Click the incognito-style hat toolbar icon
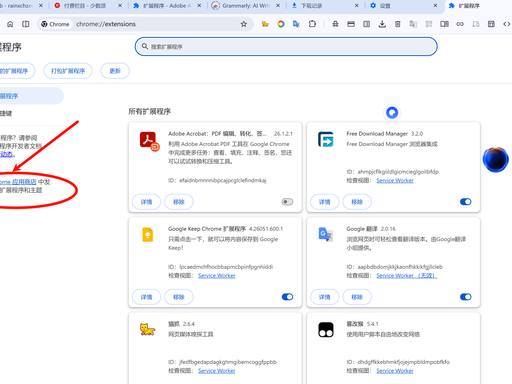This screenshot has width=512, height=384. pos(335,24)
